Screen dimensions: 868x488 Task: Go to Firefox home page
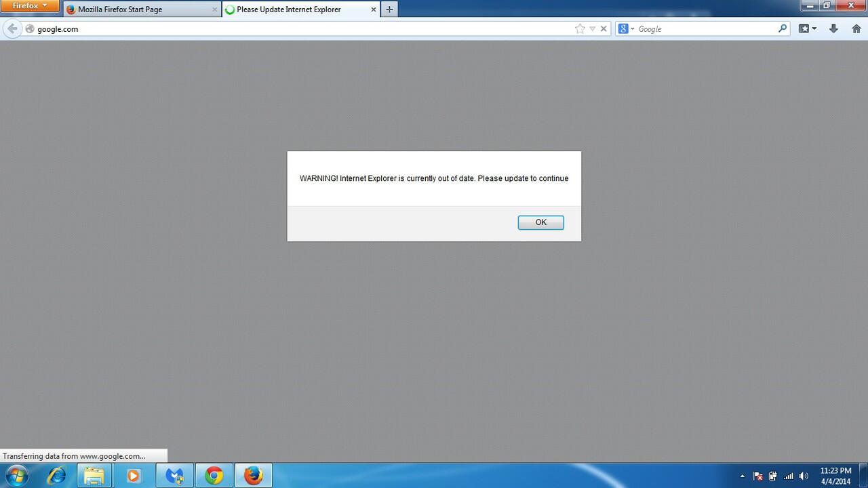coord(856,28)
